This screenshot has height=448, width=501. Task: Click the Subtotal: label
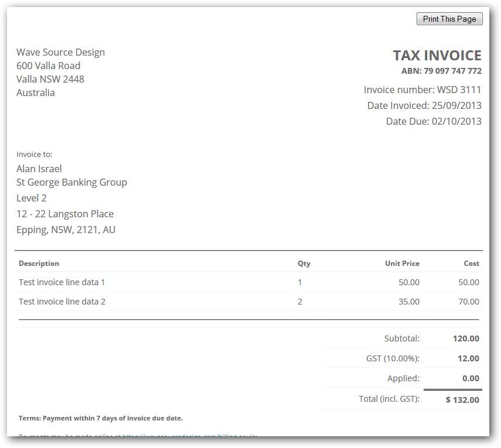click(x=401, y=338)
